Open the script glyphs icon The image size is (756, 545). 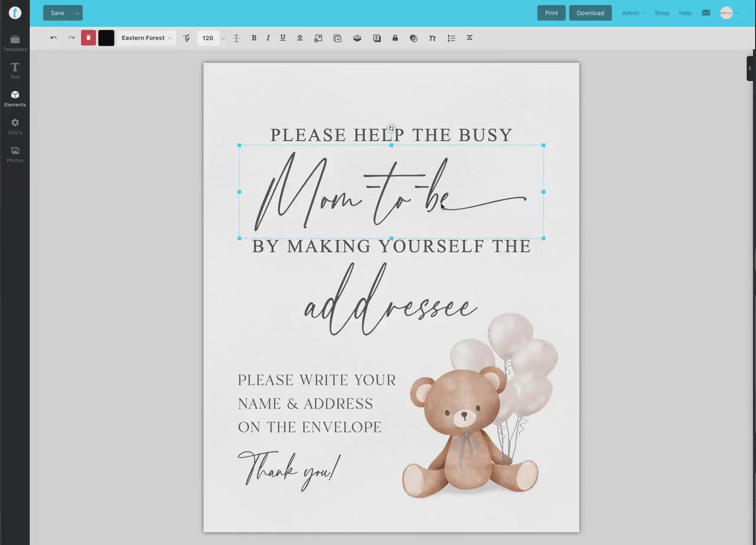click(187, 38)
